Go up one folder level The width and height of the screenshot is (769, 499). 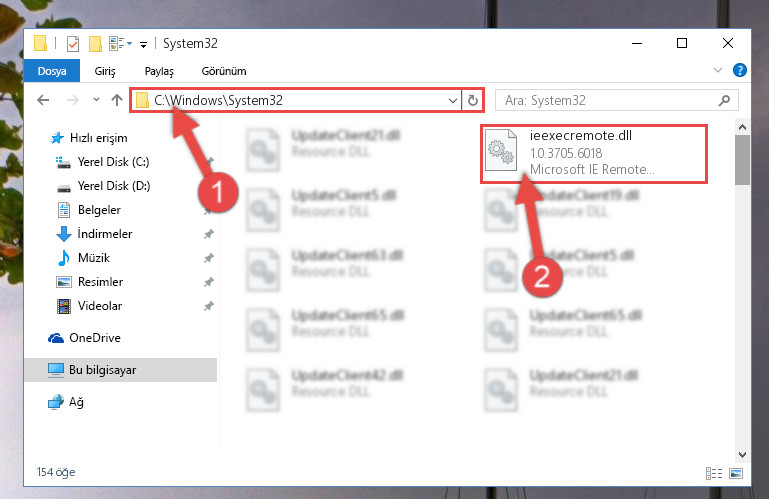click(117, 101)
